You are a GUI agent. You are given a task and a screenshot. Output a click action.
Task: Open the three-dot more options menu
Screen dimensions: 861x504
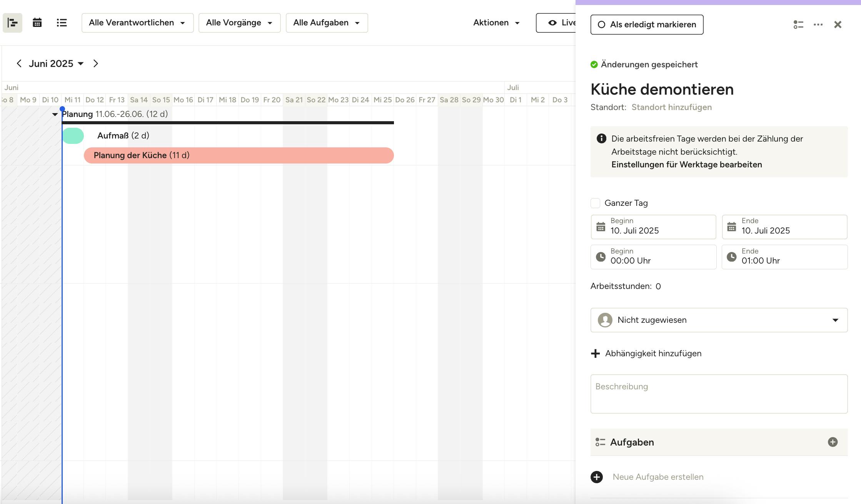click(x=818, y=25)
